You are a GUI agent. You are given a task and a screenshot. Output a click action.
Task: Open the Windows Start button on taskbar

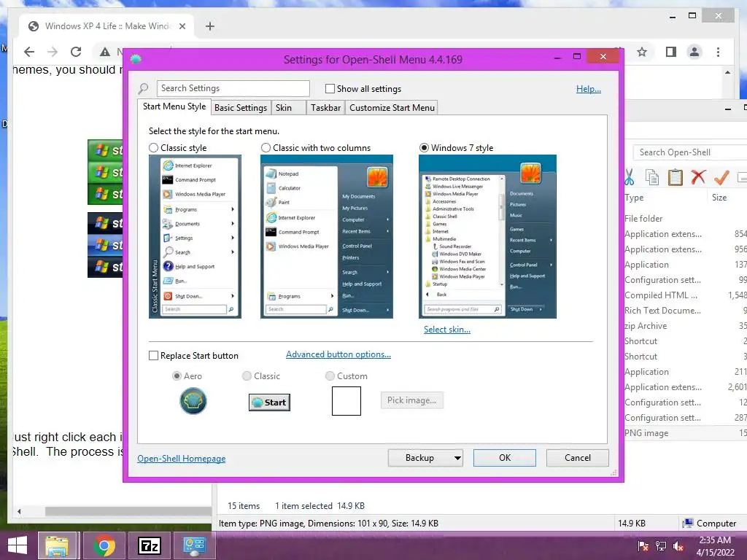[x=18, y=545]
